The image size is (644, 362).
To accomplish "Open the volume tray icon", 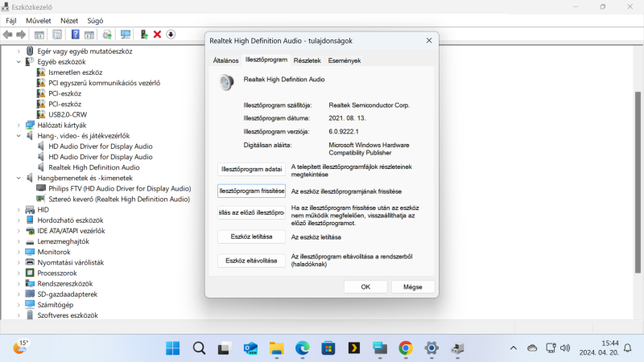I will [565, 348].
